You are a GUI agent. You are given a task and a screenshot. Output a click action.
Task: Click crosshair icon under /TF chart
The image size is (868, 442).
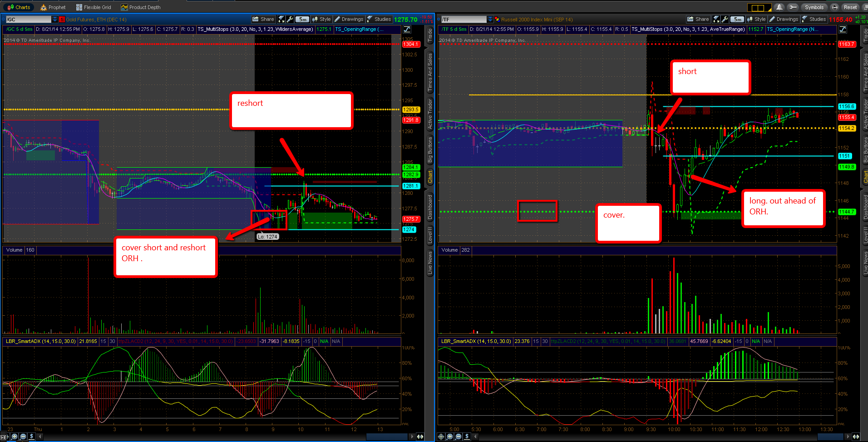coord(441,437)
